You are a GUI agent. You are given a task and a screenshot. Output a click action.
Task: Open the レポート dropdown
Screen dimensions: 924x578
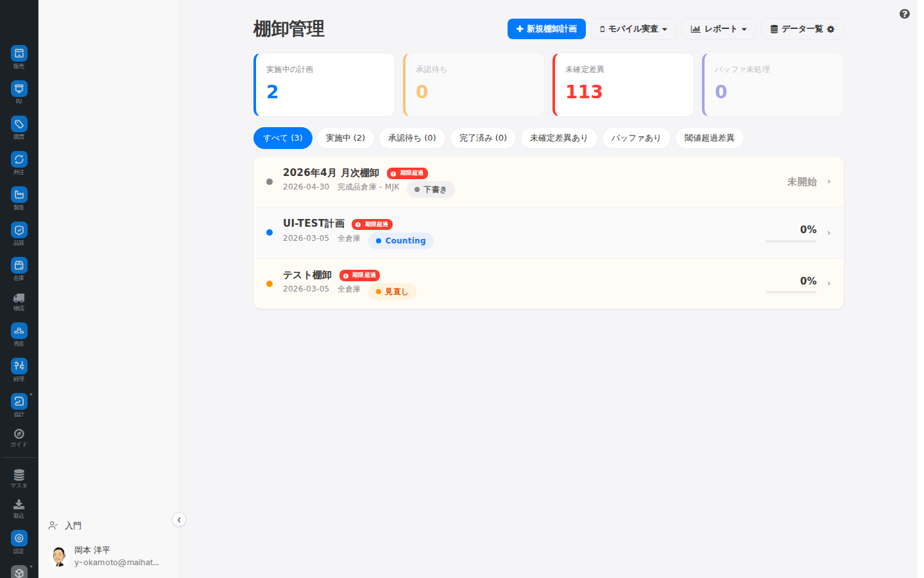719,29
